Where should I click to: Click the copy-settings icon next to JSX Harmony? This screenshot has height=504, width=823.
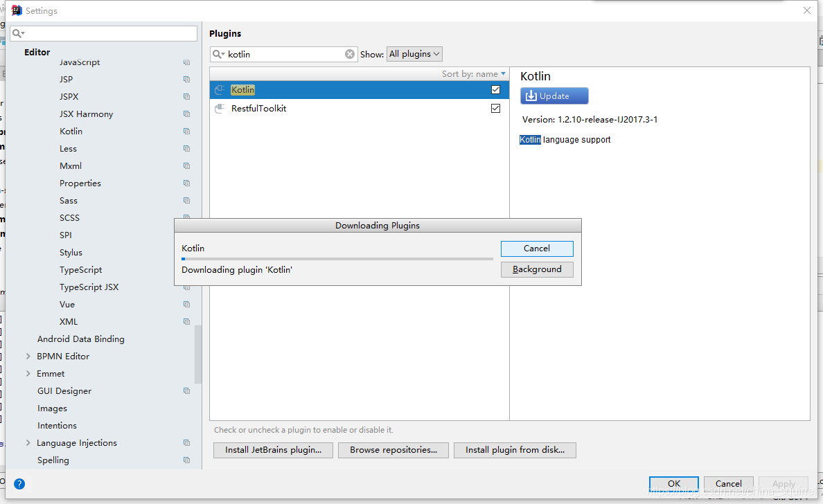pyautogui.click(x=186, y=114)
